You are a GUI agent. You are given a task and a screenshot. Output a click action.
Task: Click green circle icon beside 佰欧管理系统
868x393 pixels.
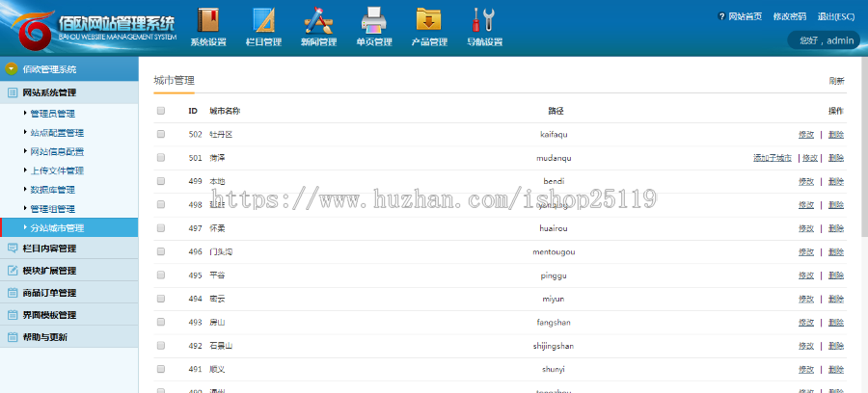[11, 69]
